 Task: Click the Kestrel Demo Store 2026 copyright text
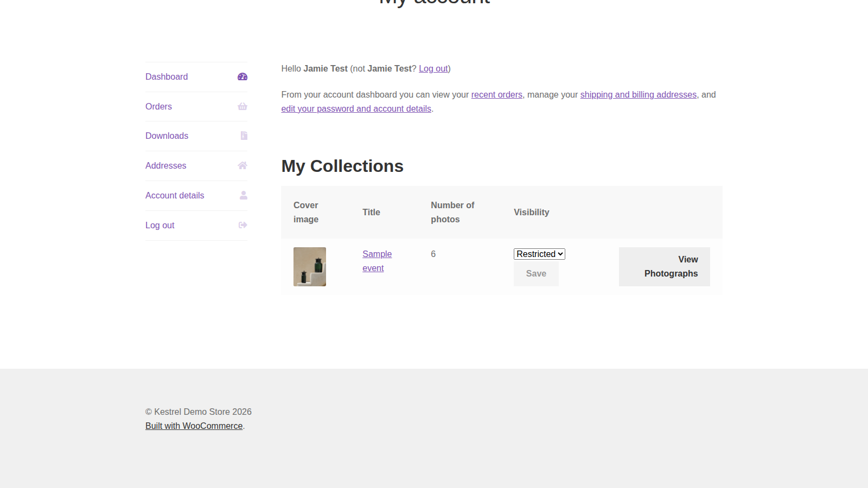coord(199,412)
